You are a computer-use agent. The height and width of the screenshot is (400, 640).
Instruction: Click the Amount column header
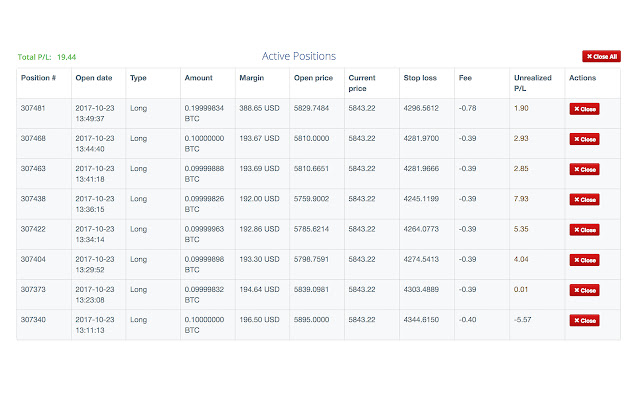coord(198,77)
